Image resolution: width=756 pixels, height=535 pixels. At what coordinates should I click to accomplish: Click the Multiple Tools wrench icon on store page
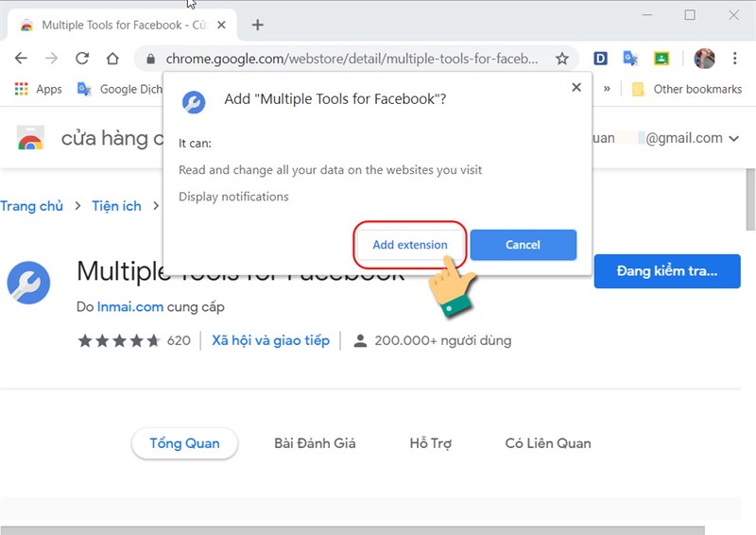coord(28,283)
